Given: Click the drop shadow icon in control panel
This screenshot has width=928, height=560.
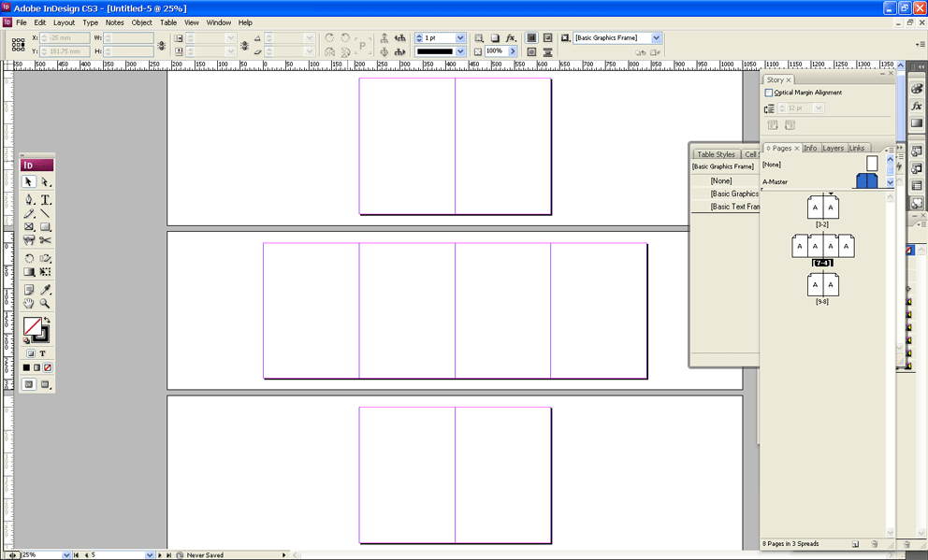Looking at the screenshot, I should pos(496,37).
